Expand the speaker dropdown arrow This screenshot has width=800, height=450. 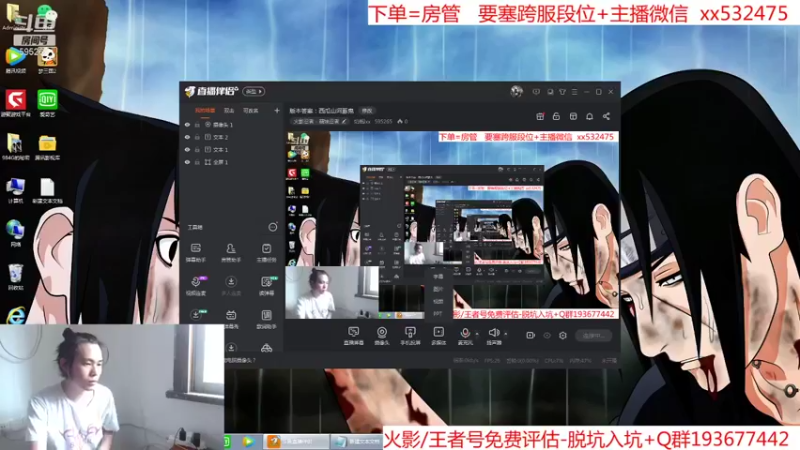[x=506, y=334]
